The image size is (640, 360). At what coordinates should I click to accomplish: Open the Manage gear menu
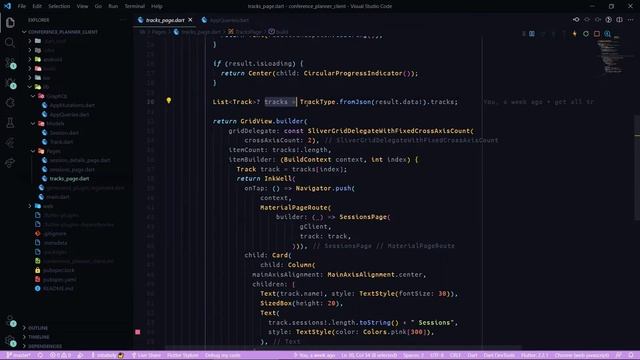[10, 340]
